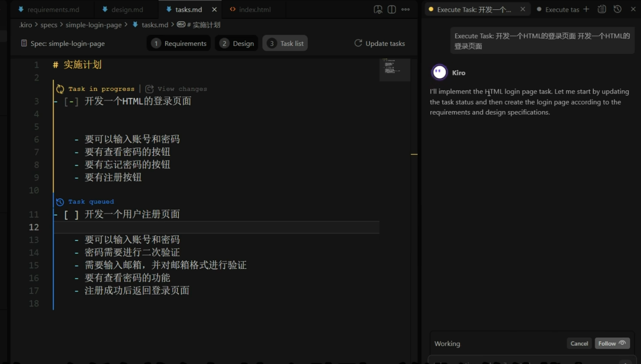Close the chat panel

pos(633,9)
